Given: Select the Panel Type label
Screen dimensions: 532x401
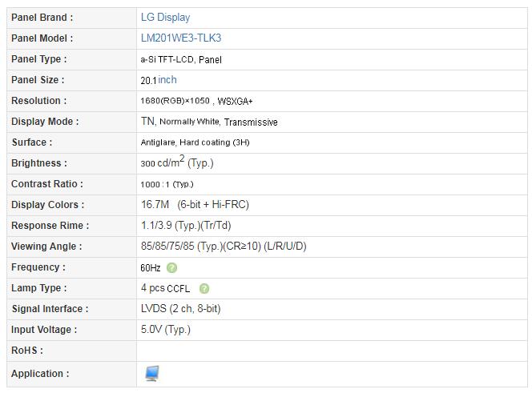Looking at the screenshot, I should pyautogui.click(x=39, y=59).
